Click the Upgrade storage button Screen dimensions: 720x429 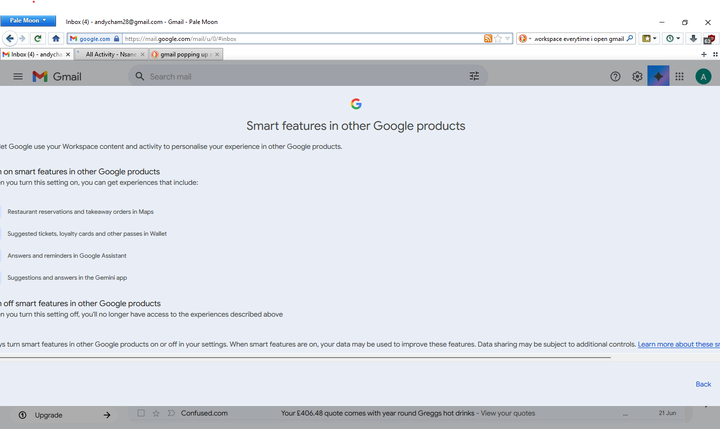point(66,415)
